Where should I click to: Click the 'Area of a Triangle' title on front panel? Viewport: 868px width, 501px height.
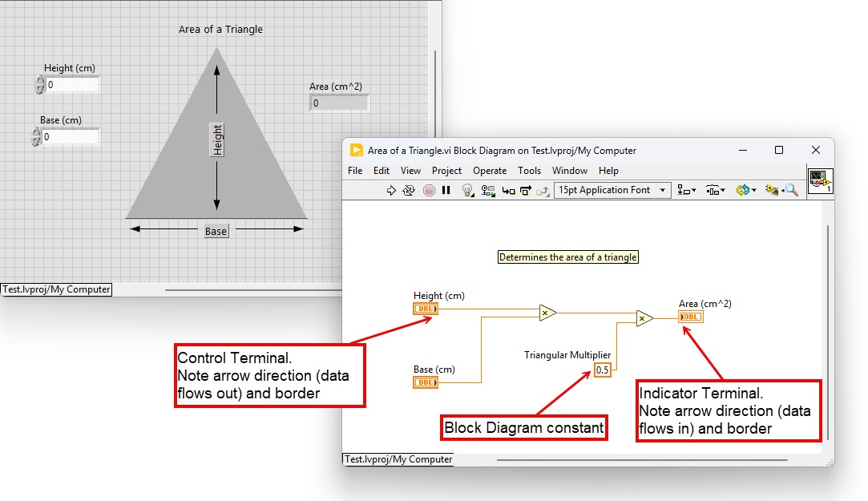tap(220, 30)
